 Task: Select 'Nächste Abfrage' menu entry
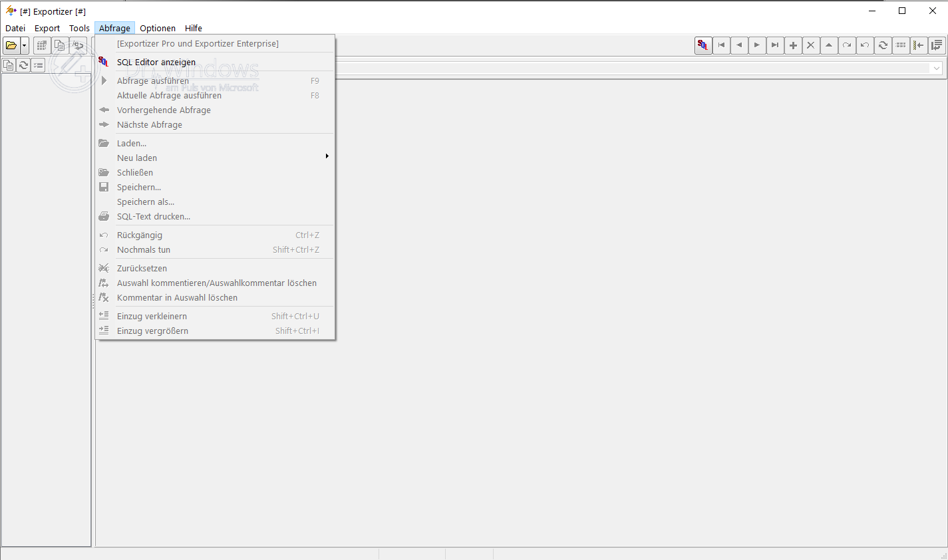(x=215, y=124)
